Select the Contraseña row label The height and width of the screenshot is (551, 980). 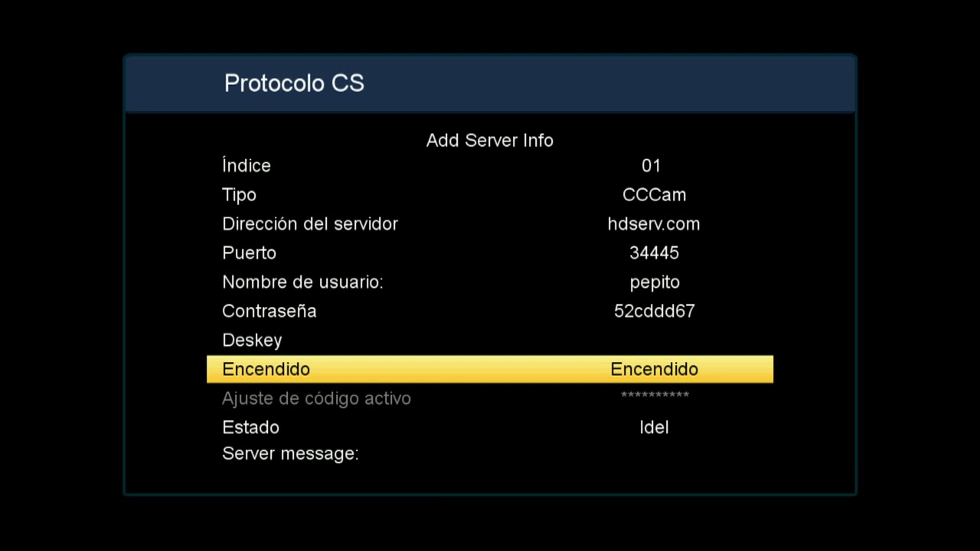(269, 311)
